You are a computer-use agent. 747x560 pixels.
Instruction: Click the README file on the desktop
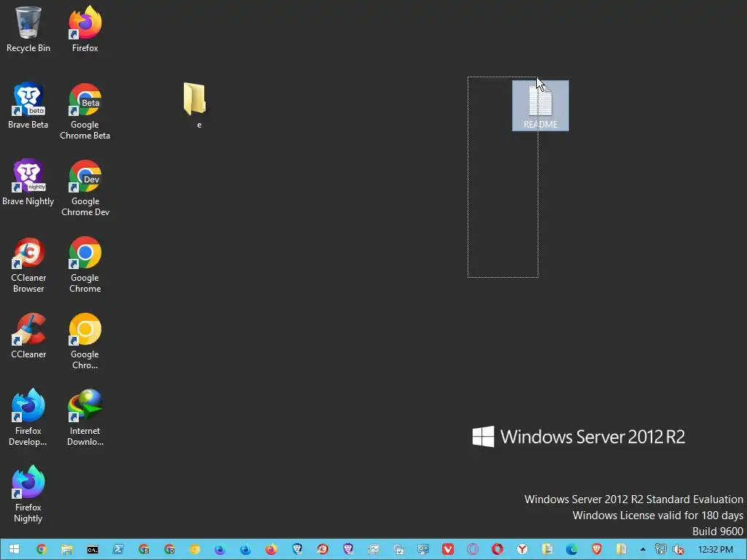tap(541, 106)
